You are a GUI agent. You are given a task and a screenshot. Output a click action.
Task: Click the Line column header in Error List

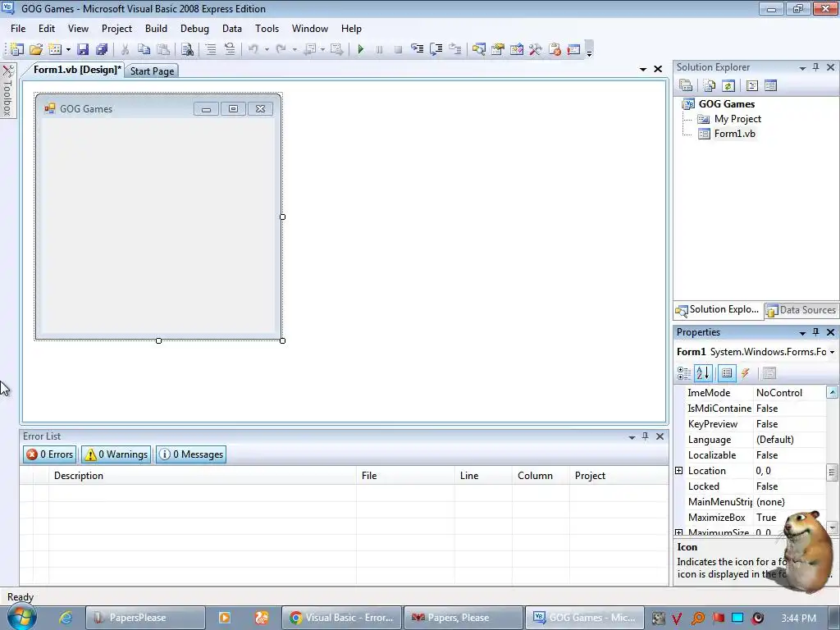(484, 476)
